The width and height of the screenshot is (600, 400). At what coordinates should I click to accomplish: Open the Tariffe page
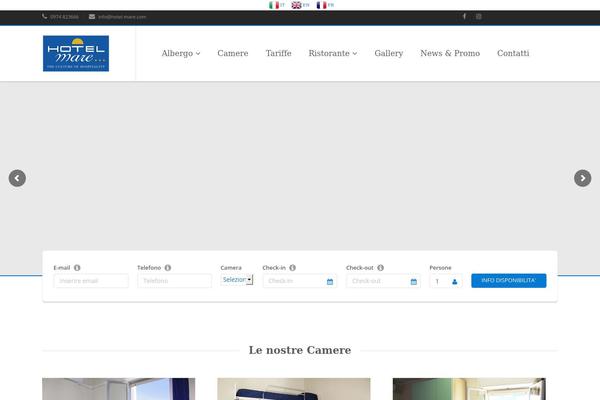tap(279, 53)
